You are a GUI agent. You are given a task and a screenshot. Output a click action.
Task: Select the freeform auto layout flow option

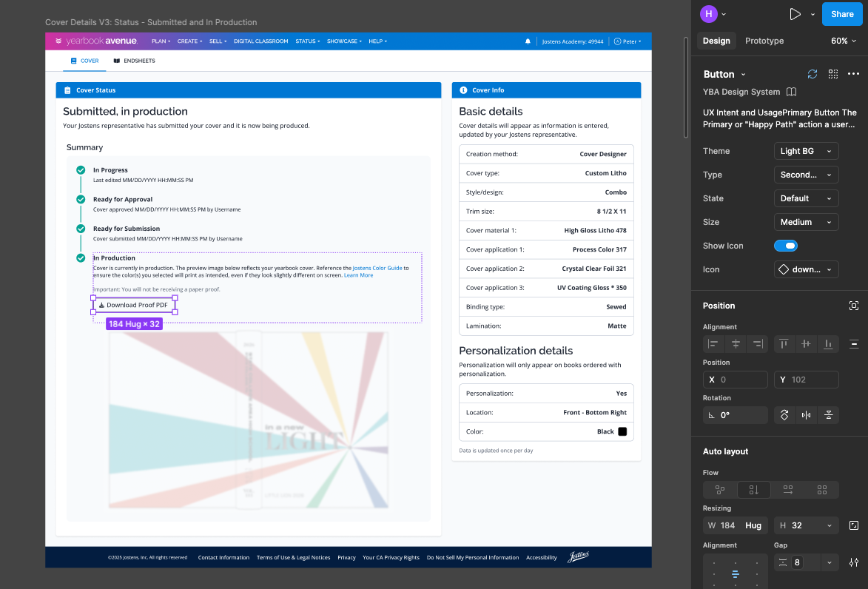tap(720, 490)
